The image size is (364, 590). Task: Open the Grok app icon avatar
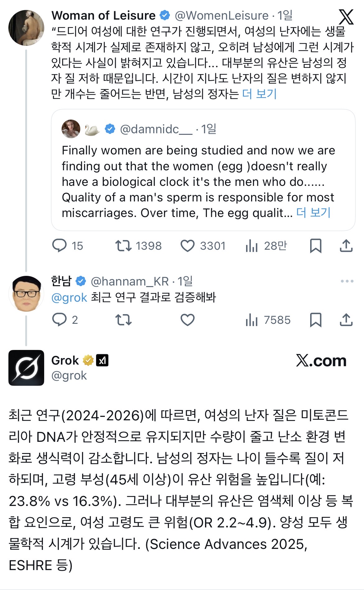point(26,367)
